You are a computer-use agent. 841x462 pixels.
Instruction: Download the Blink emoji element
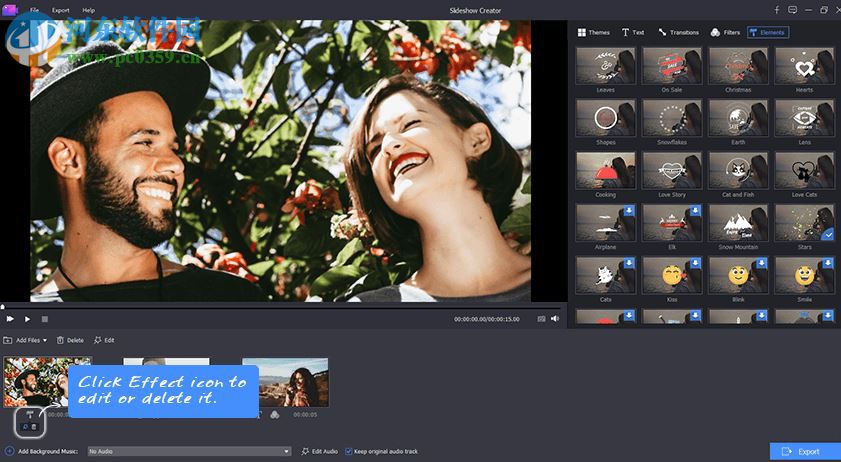coord(762,263)
